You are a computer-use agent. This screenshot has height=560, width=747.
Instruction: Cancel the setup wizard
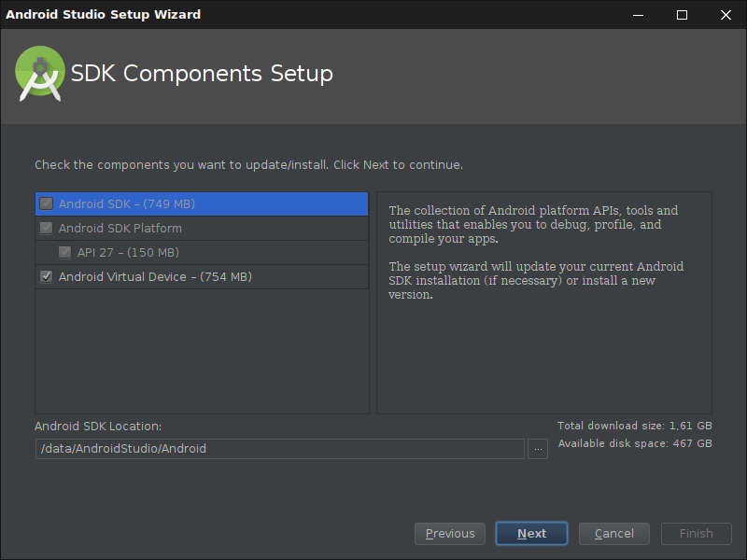coord(614,534)
